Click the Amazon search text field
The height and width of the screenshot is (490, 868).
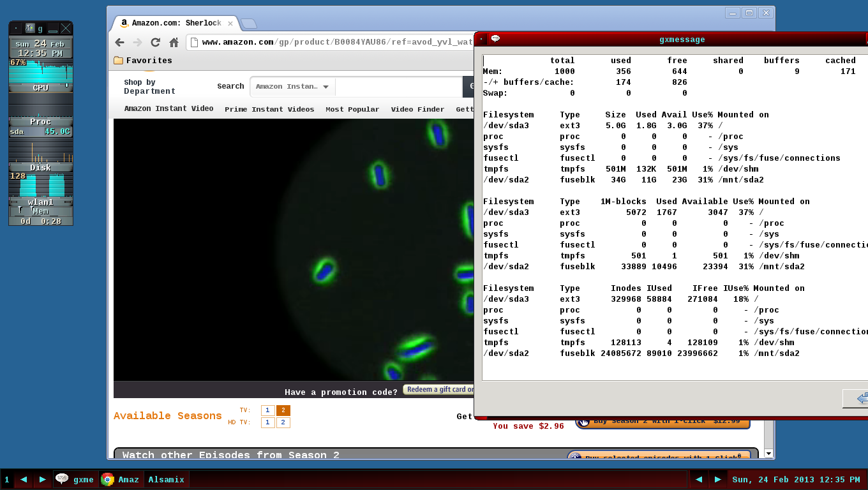[398, 87]
